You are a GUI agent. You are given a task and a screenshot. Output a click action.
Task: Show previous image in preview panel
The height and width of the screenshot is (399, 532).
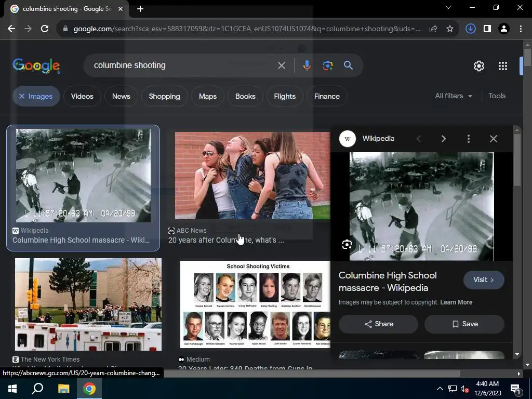coord(419,139)
